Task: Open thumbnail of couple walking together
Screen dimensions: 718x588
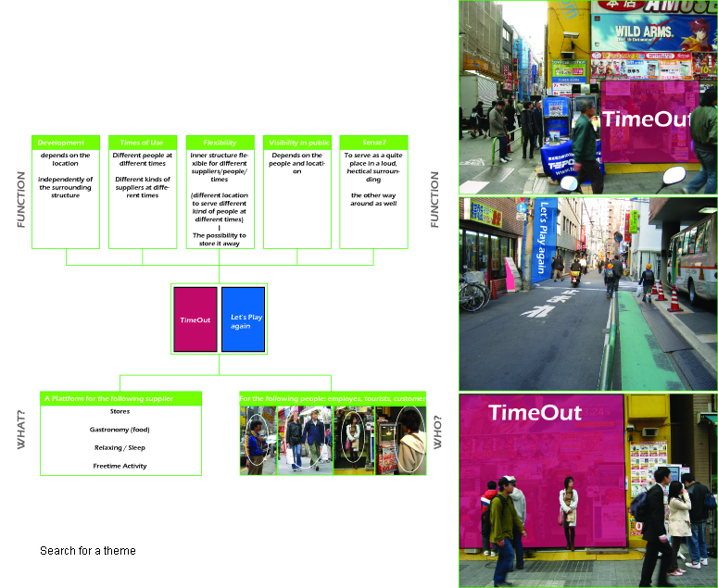Action: pyautogui.click(x=306, y=441)
